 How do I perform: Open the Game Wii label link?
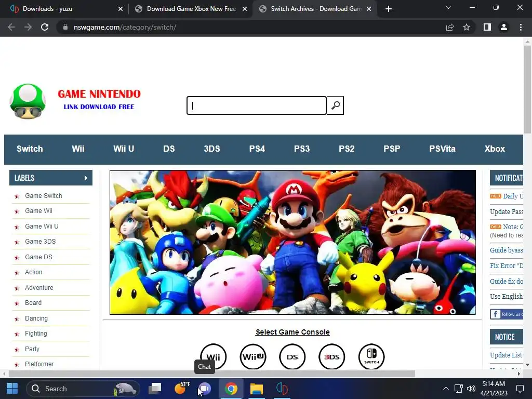coord(38,211)
